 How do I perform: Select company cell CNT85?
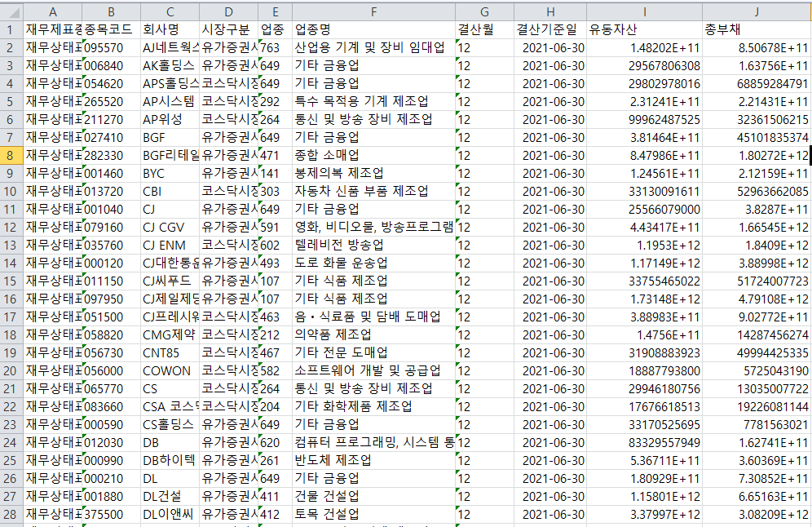pos(170,353)
